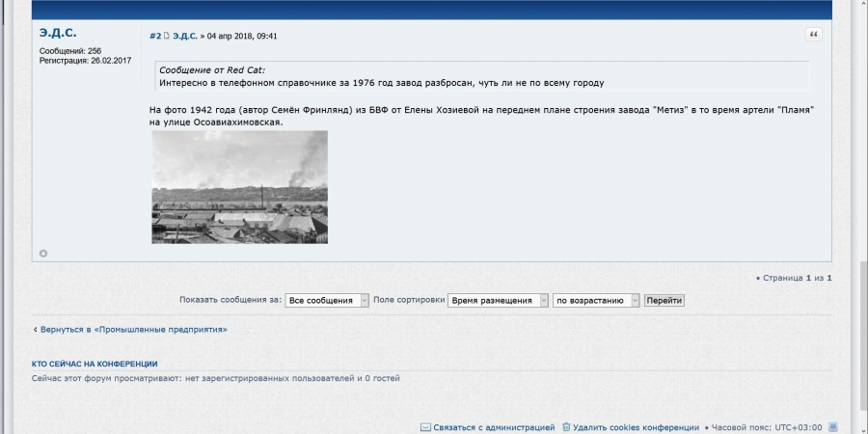Click the vertical page scrollbar

862,193
